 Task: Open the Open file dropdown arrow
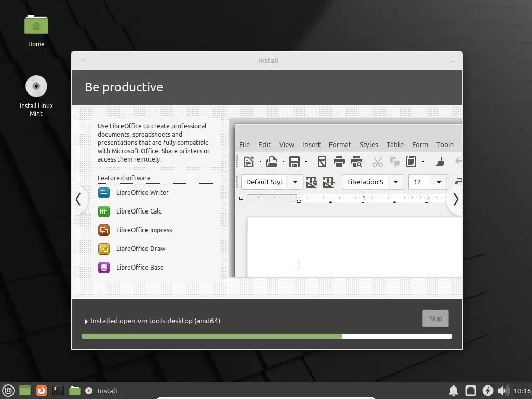pos(283,162)
